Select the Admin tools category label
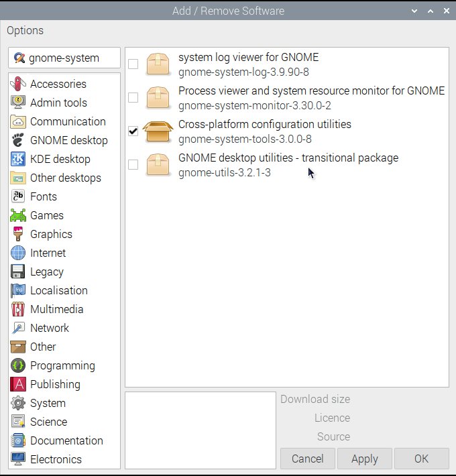 pyautogui.click(x=58, y=103)
